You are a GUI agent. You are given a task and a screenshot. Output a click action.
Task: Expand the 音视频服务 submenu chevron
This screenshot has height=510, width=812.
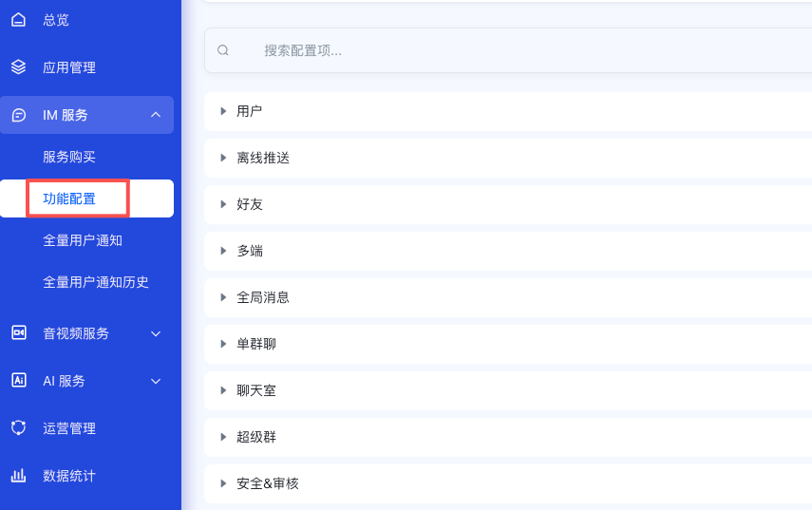[x=156, y=333]
